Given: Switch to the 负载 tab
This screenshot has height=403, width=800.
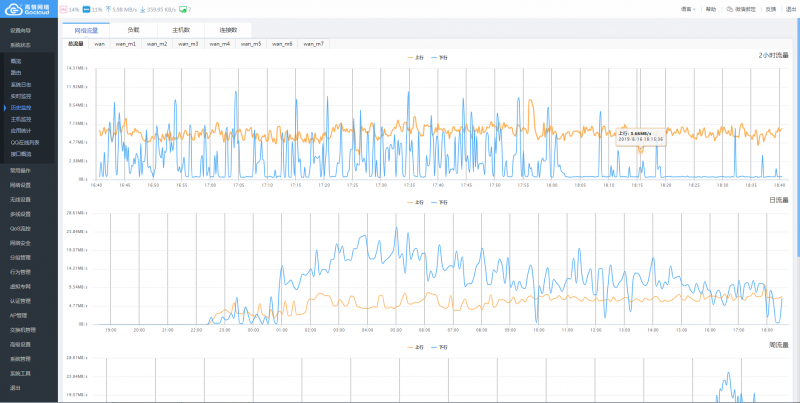Looking at the screenshot, I should 133,30.
